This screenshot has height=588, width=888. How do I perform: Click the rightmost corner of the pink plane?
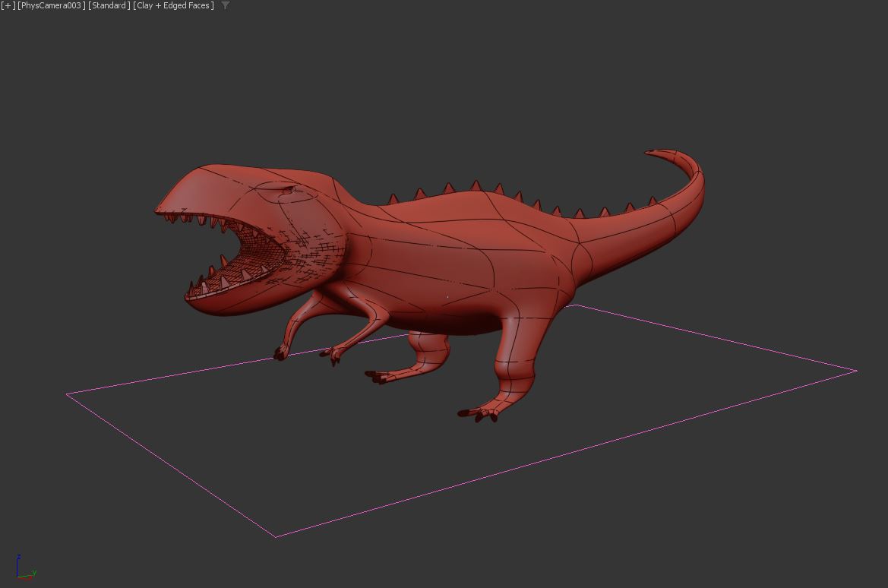(856, 371)
